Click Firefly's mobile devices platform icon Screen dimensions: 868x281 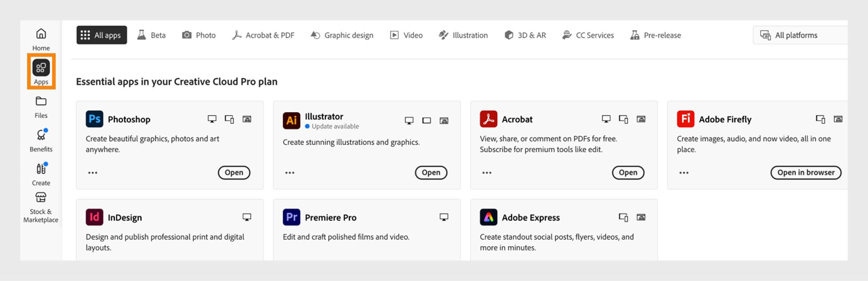click(x=821, y=119)
